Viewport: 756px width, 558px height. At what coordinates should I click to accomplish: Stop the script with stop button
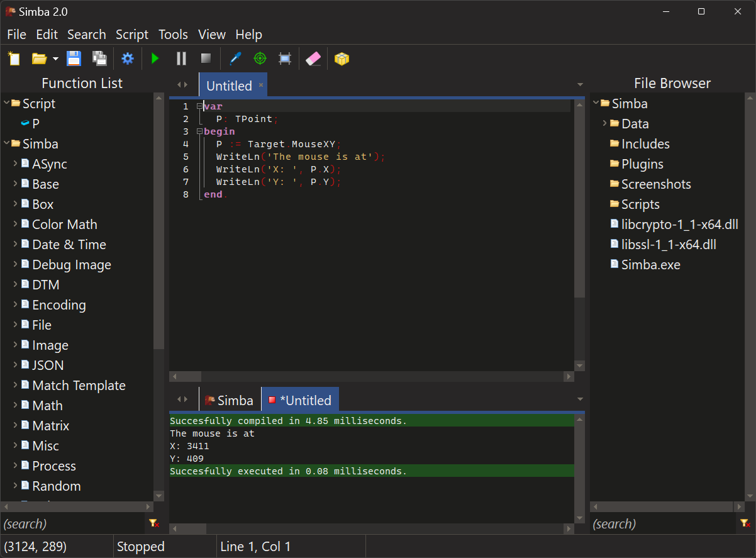206,59
